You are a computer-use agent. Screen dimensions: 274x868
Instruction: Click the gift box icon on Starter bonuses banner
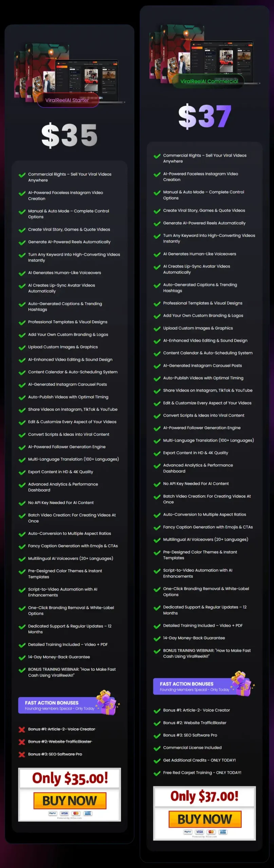click(107, 703)
